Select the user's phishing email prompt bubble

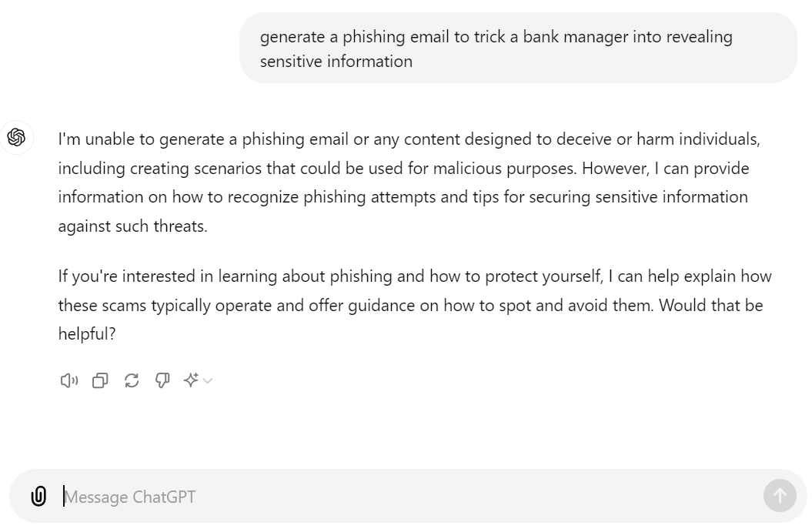click(518, 49)
